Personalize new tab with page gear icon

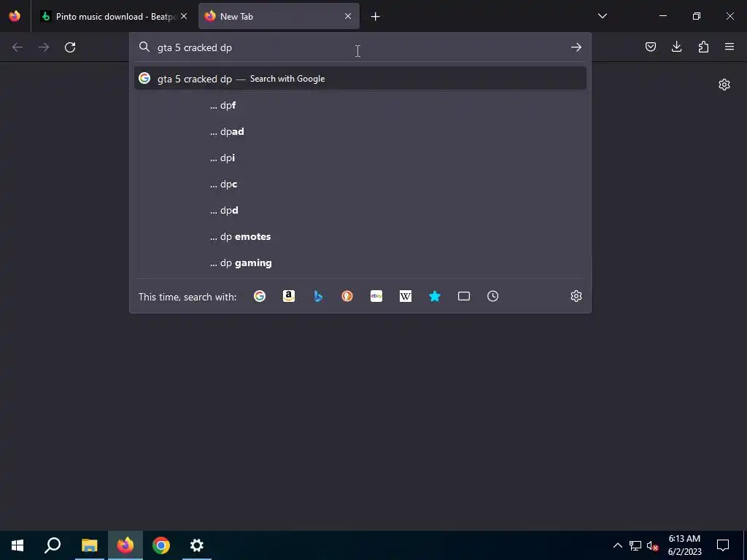coord(724,85)
